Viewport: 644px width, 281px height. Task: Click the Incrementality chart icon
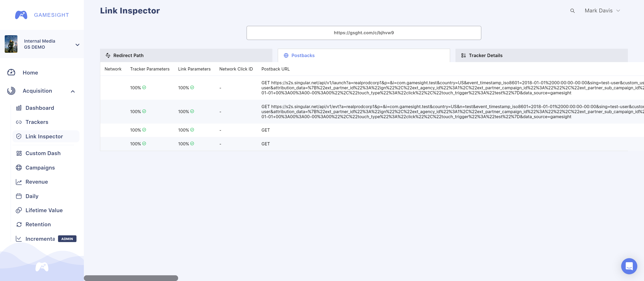19,239
